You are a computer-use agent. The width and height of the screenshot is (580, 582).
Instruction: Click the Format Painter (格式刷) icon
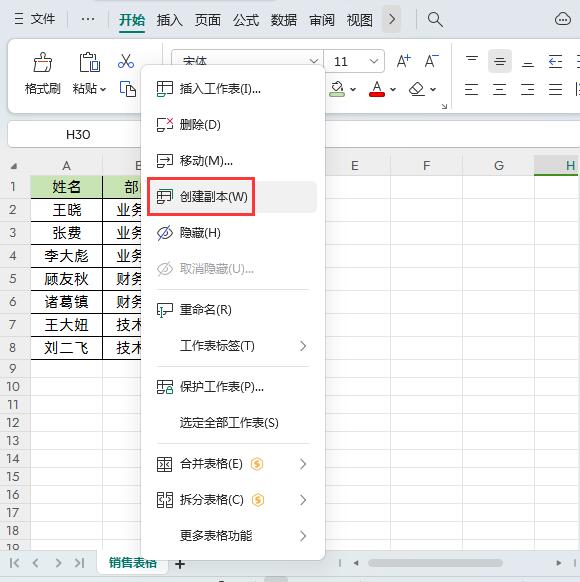43,62
